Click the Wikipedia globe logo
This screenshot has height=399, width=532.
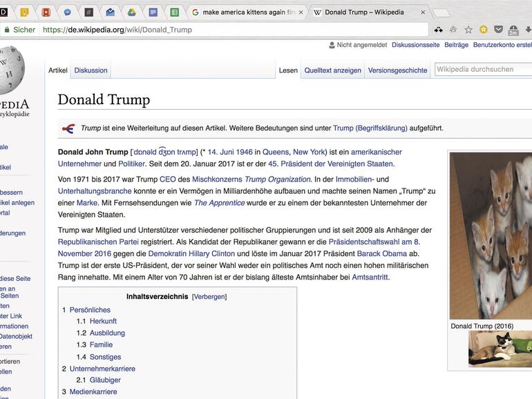tap(11, 70)
